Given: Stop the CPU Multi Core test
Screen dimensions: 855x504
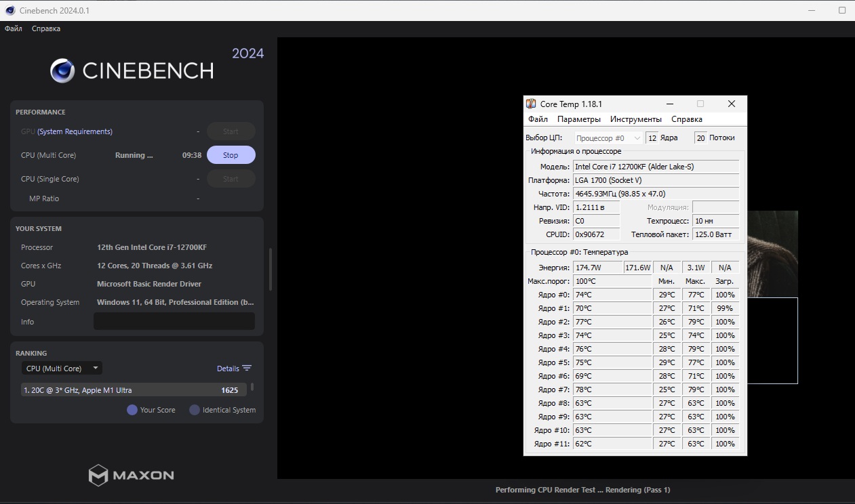Looking at the screenshot, I should coord(231,155).
